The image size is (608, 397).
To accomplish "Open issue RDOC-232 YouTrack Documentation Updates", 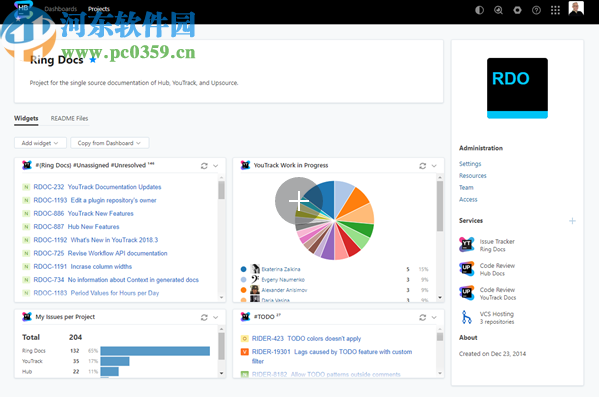I will point(97,187).
